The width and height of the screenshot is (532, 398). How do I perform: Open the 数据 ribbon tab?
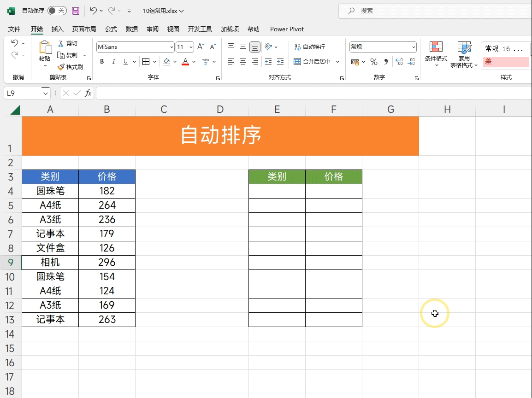coord(131,29)
